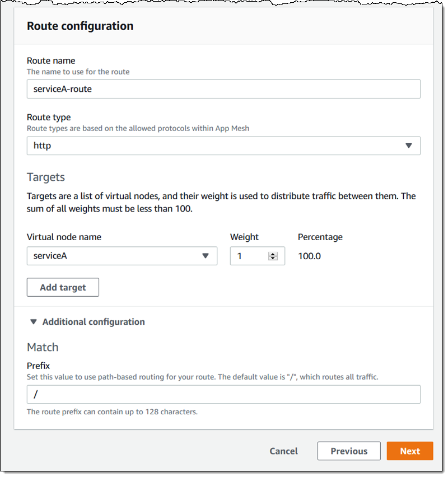
Task: Cancel the route configuration
Action: 283,451
